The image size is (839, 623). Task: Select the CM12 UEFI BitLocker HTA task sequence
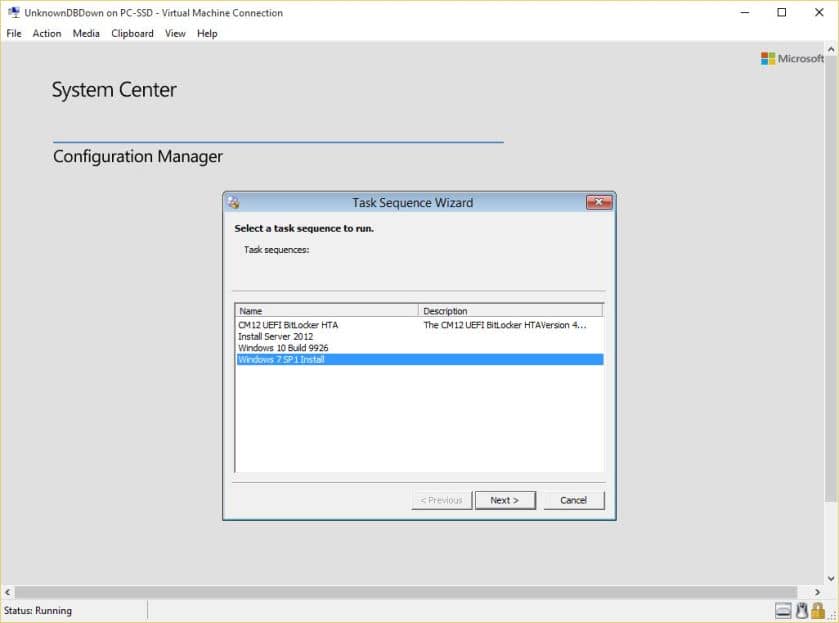[300, 324]
